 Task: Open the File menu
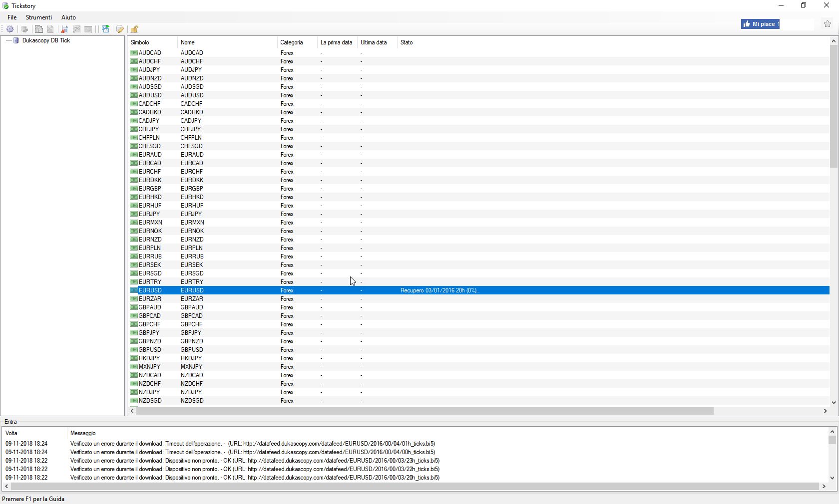coord(12,17)
